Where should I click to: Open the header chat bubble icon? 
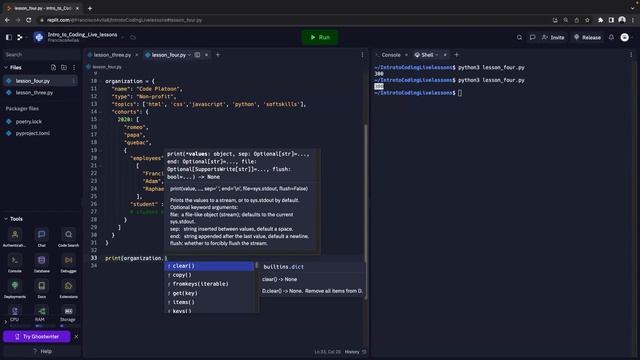point(532,37)
